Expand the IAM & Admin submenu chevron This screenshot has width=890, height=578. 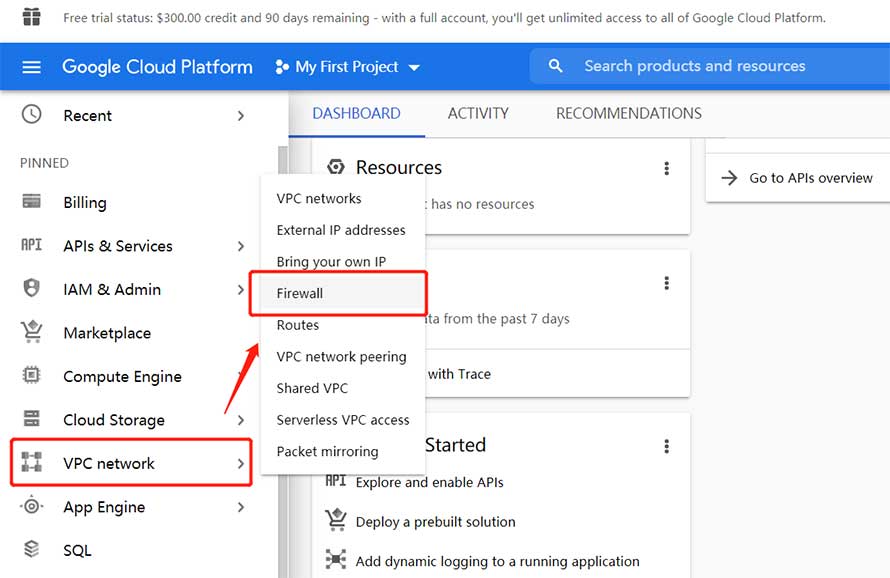[x=241, y=290]
